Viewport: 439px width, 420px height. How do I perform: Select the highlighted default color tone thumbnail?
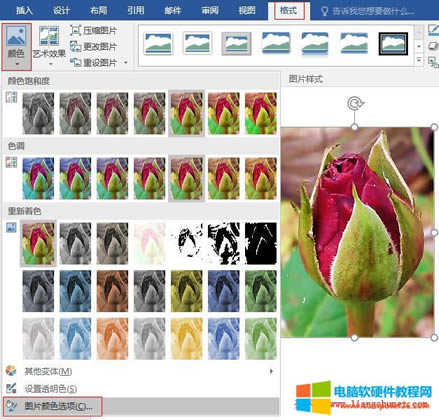pyautogui.click(x=186, y=179)
